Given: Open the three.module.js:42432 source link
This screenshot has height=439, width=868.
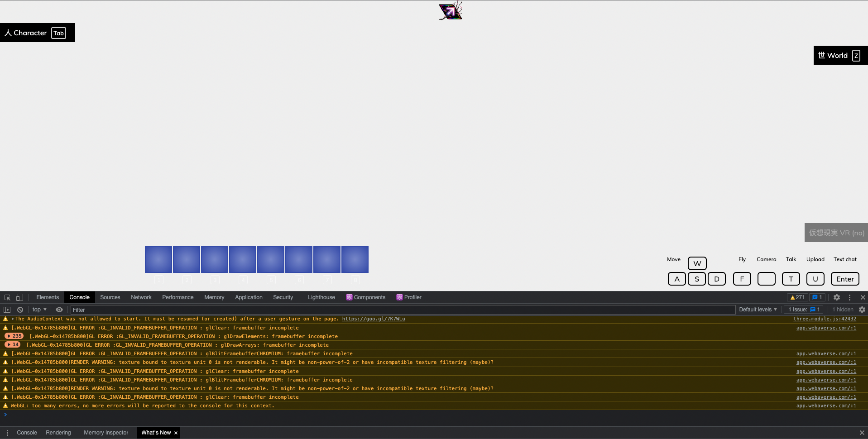Looking at the screenshot, I should click(x=825, y=319).
